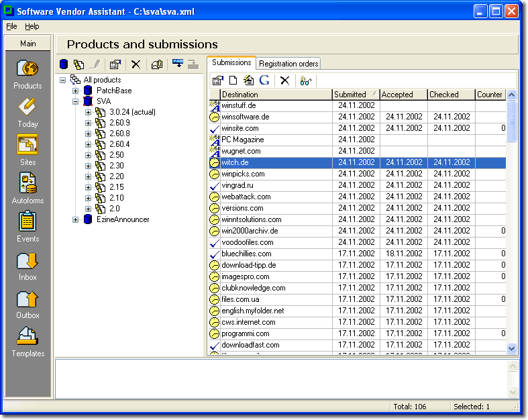The image size is (528, 420).
Task: Click the submissions list scrollbar thumb
Action: tap(511, 121)
